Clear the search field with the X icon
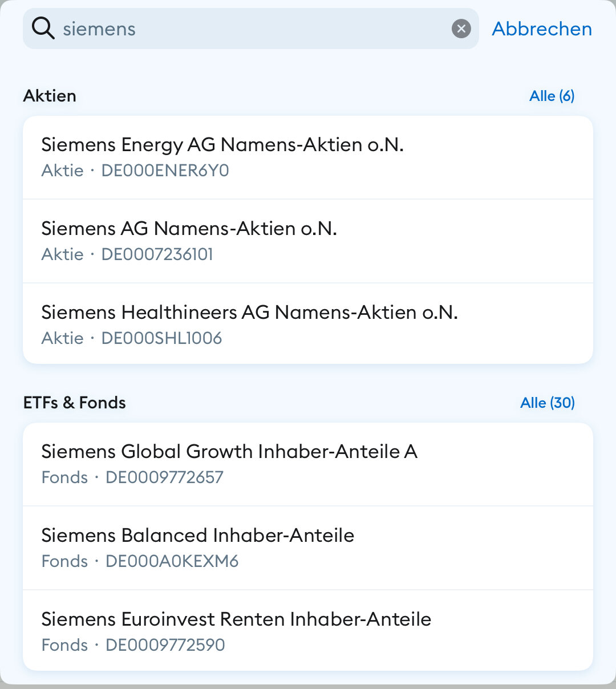The image size is (616, 689). point(461,29)
